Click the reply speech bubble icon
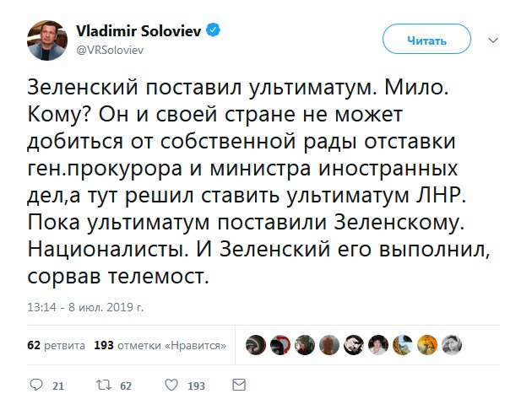The width and height of the screenshot is (532, 410). 35,386
